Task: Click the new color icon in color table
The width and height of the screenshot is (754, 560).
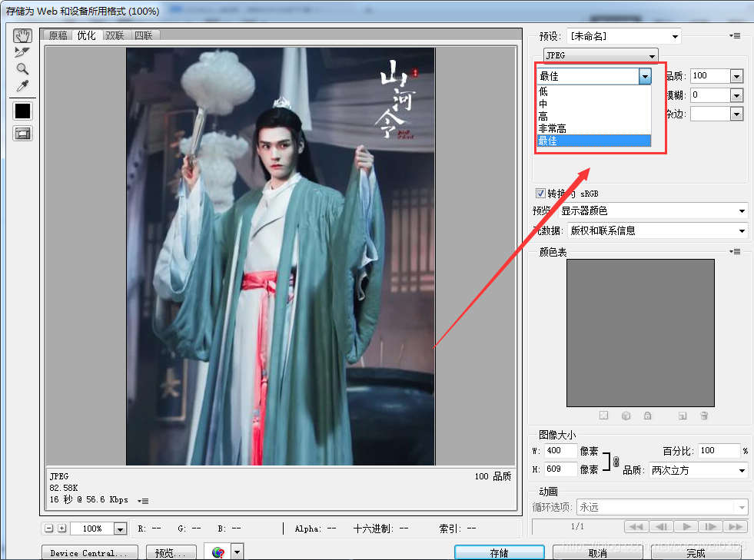Action: point(683,416)
